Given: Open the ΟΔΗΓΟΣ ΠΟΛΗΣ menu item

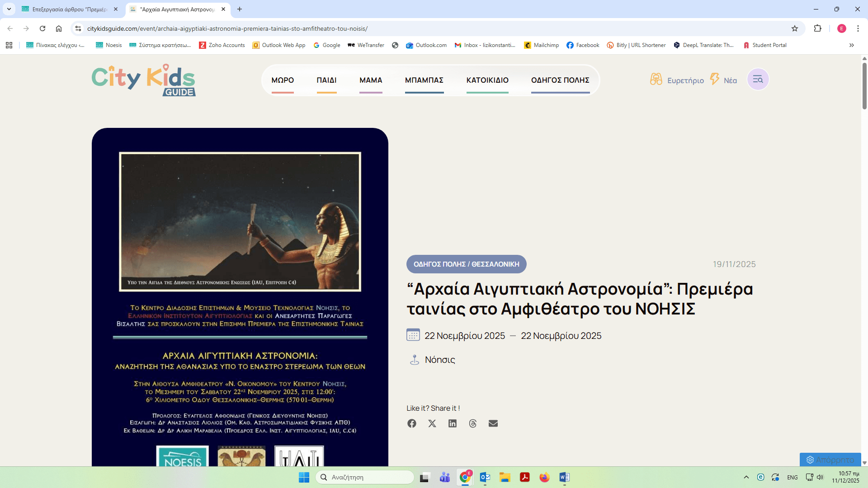Looking at the screenshot, I should 560,80.
